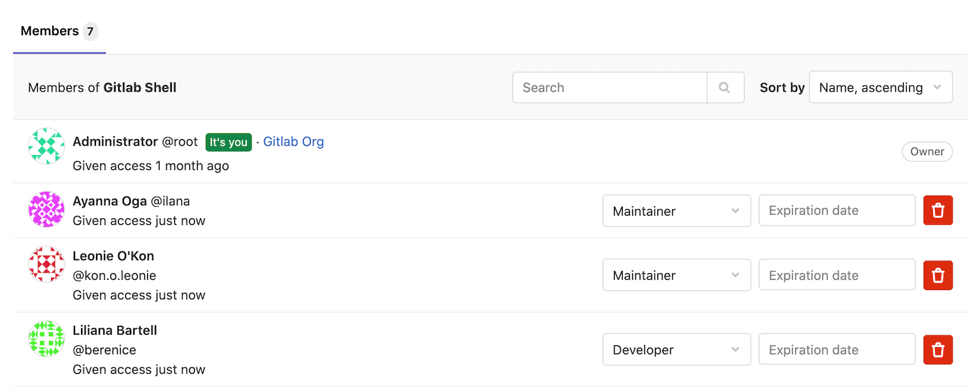Select the Members tab
The width and height of the screenshot is (980, 387).
59,31
